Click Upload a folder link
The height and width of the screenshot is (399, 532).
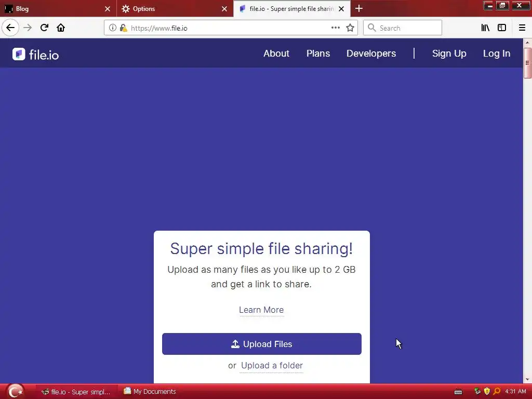coord(272,365)
